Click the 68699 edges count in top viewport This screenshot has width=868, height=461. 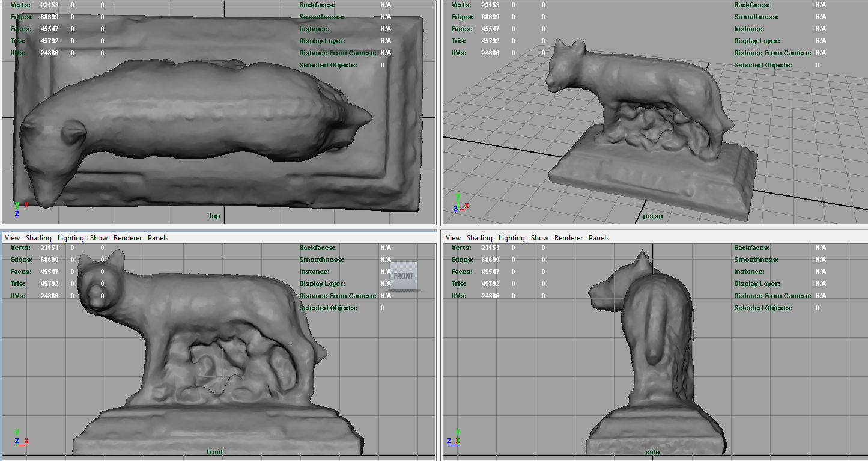pyautogui.click(x=49, y=17)
